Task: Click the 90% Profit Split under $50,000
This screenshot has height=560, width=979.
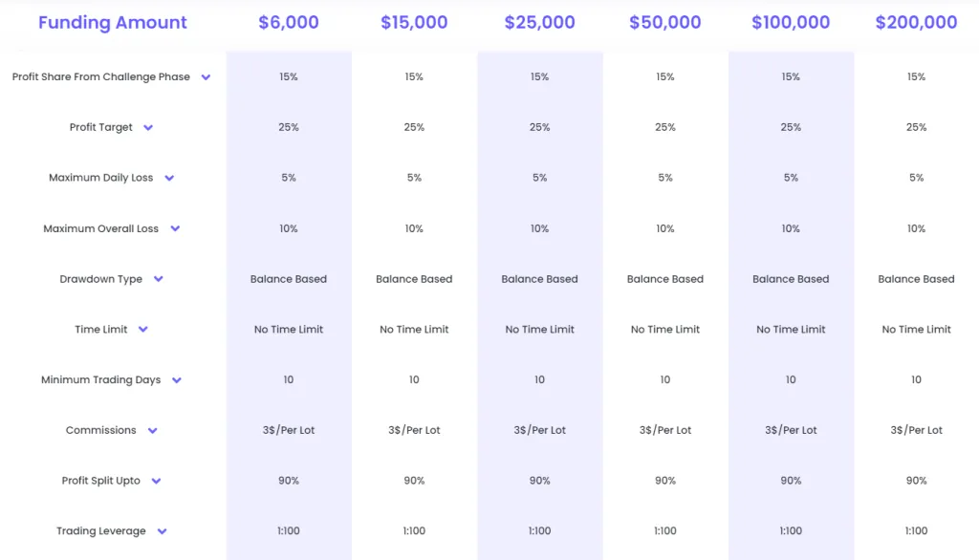Action: 664,481
